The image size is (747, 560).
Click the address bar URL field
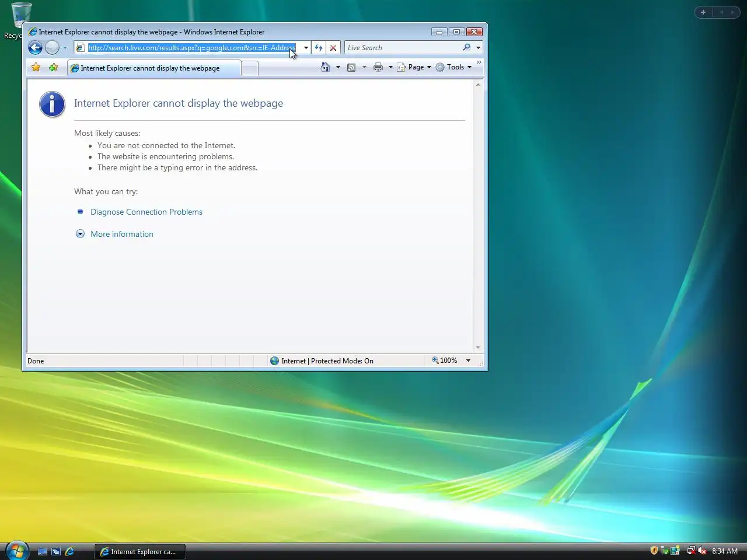(x=192, y=48)
